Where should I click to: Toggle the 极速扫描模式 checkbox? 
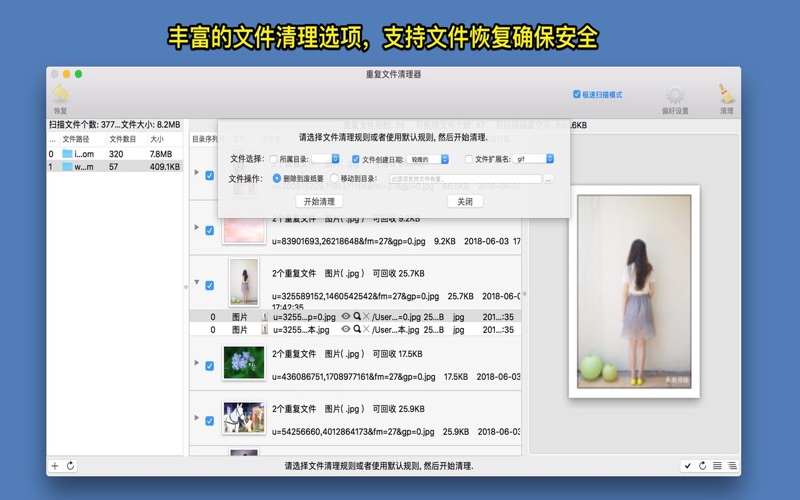click(x=577, y=94)
